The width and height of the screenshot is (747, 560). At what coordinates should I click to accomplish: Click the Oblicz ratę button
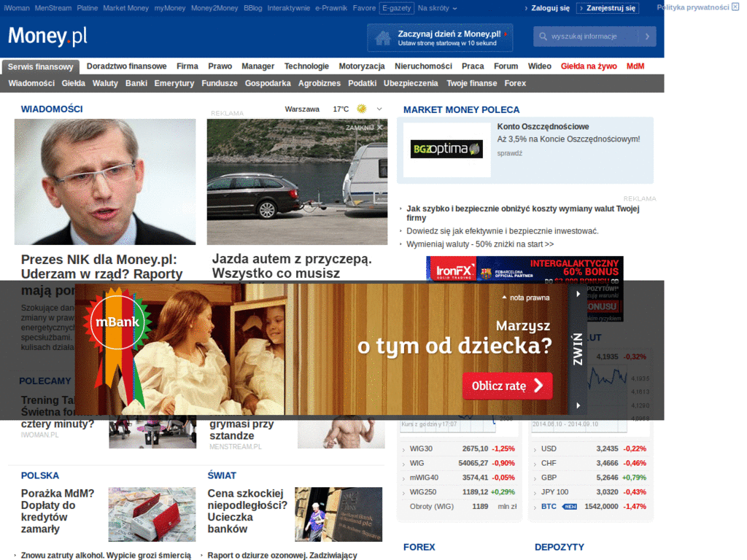pos(508,386)
